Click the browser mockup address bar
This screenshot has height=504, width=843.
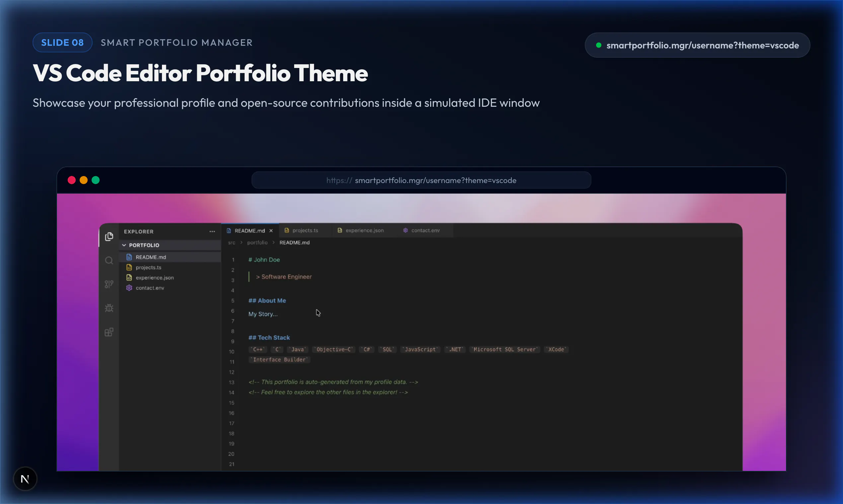[421, 180]
